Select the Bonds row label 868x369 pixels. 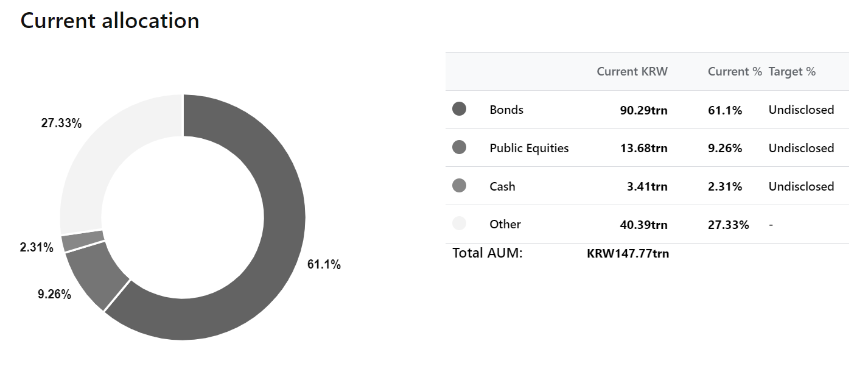pos(506,110)
